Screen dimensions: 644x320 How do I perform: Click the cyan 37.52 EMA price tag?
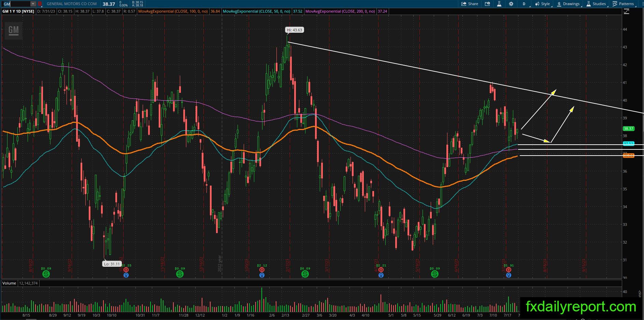628,144
